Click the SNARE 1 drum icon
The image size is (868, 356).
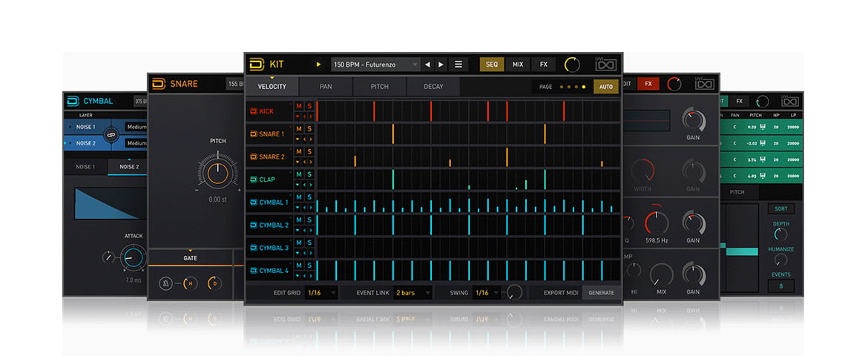[254, 134]
